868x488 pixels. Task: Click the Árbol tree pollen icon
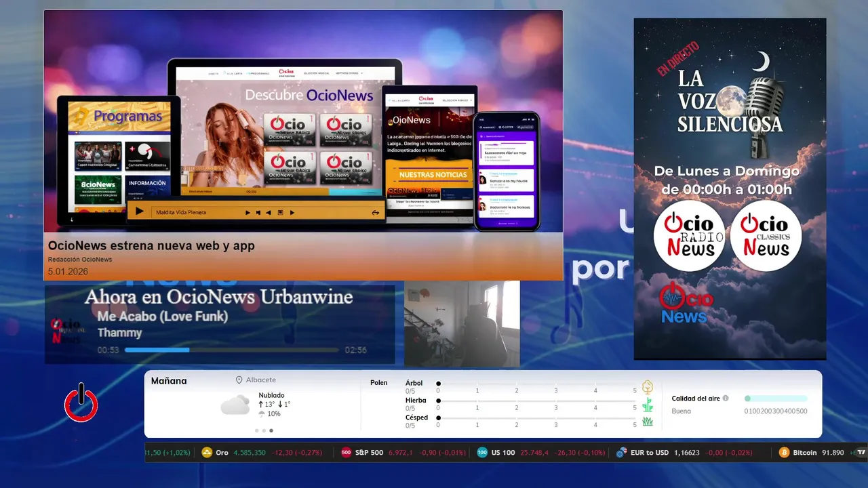coord(648,387)
